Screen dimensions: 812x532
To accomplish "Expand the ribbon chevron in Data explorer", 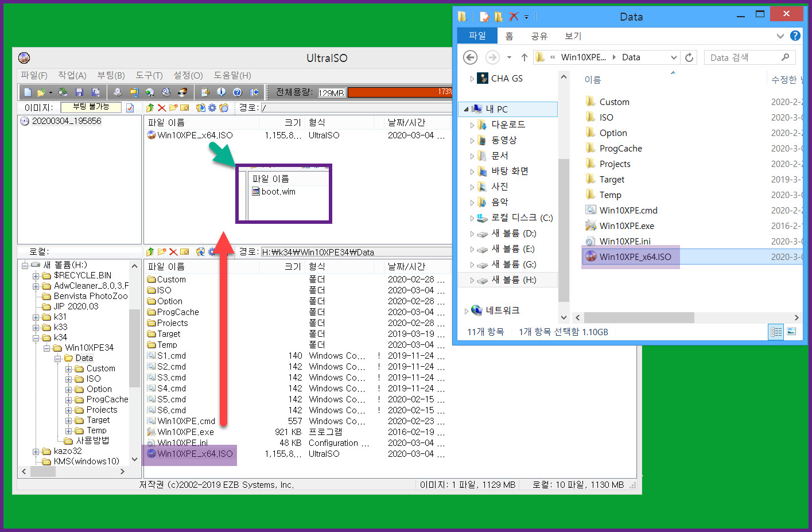I will (780, 36).
